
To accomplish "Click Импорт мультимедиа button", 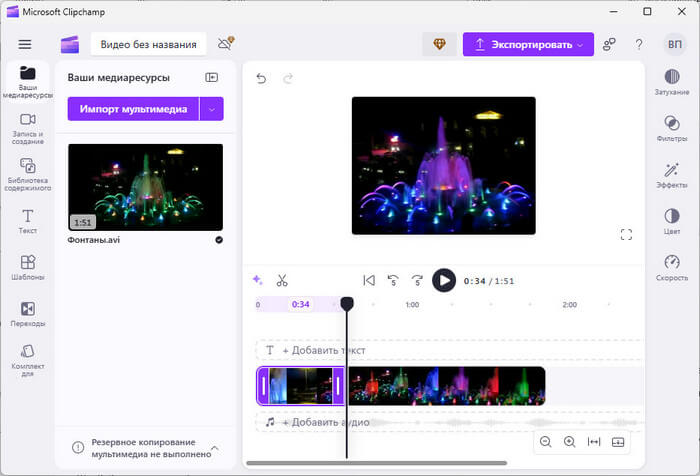I will pos(133,109).
